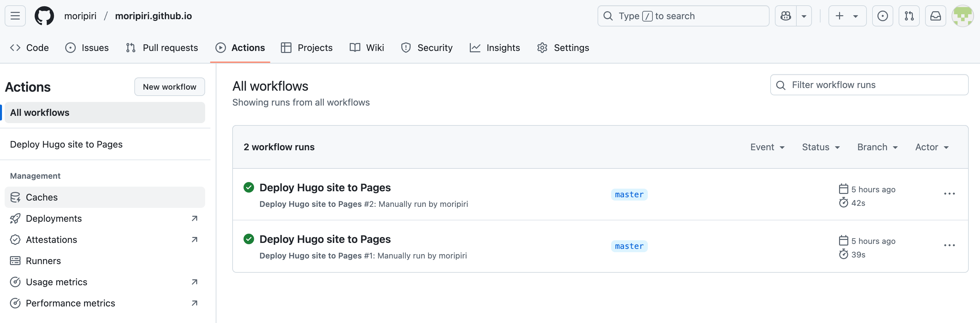Open Runners management page
This screenshot has height=323, width=980.
pos(105,261)
